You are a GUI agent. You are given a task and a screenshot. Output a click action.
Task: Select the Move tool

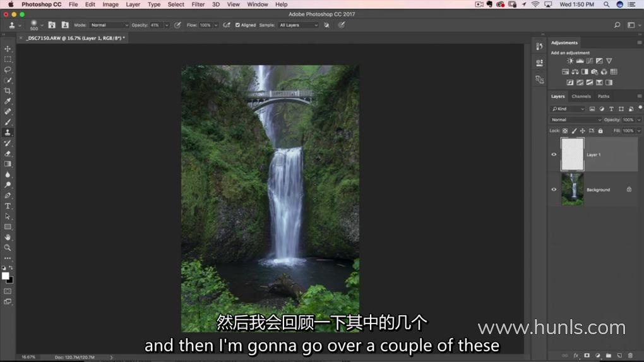pos(8,49)
